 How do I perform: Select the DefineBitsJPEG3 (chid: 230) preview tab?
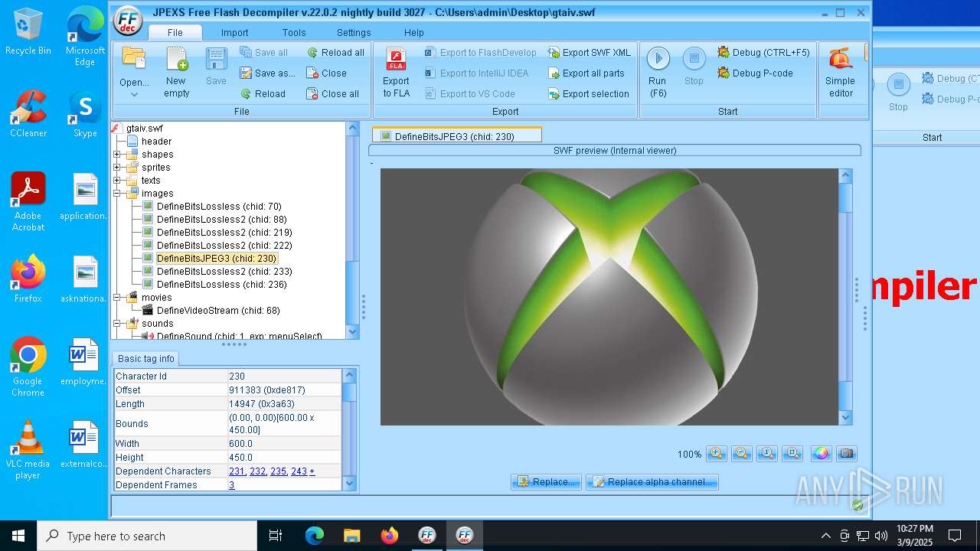tap(457, 136)
